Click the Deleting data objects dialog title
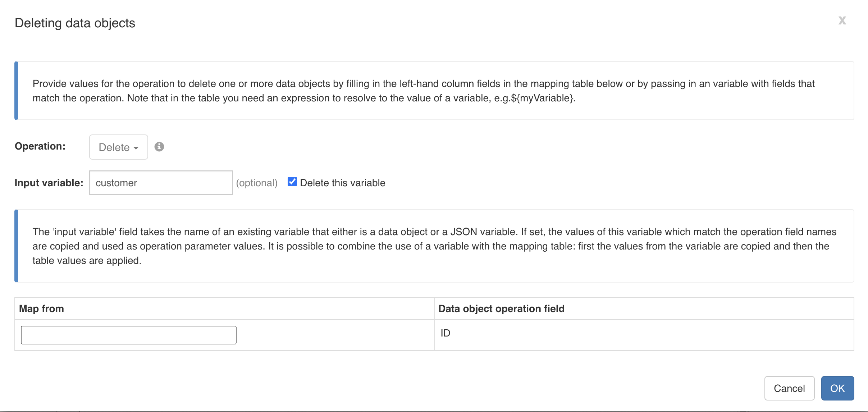The width and height of the screenshot is (868, 412). [x=75, y=22]
